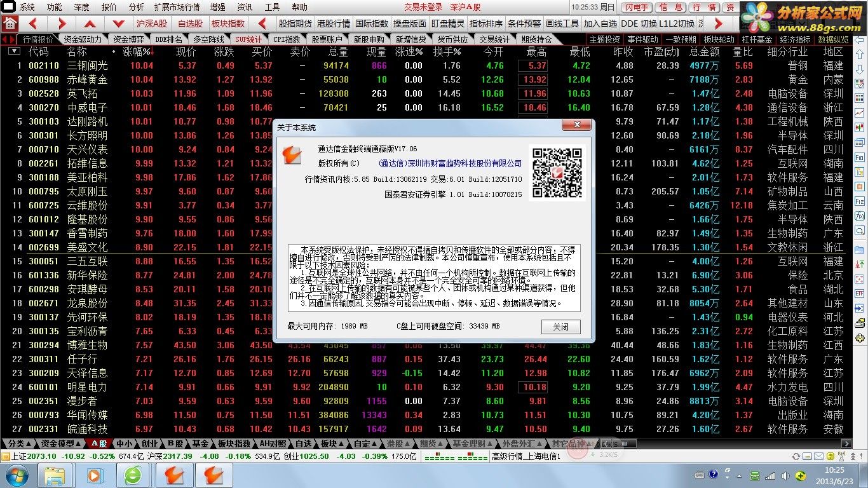Open the line chart icon in right sidebar
Image resolution: width=868 pixels, height=488 pixels.
pos(859,112)
